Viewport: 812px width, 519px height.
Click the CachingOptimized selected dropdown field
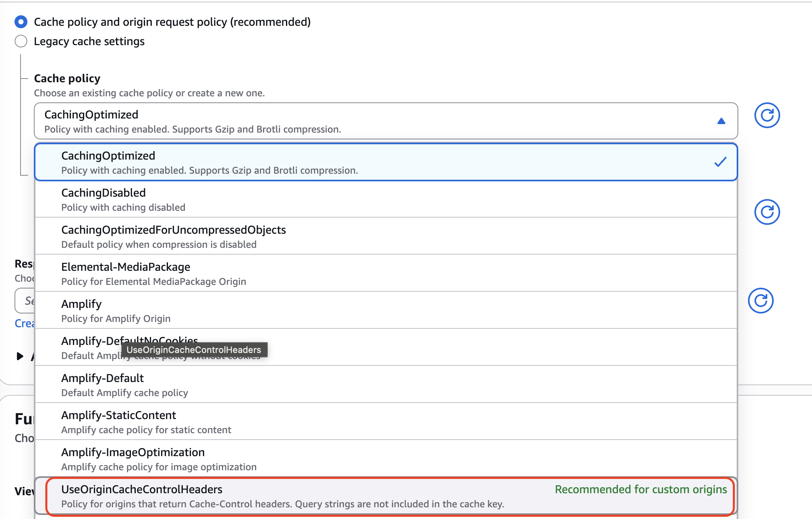tap(362, 121)
